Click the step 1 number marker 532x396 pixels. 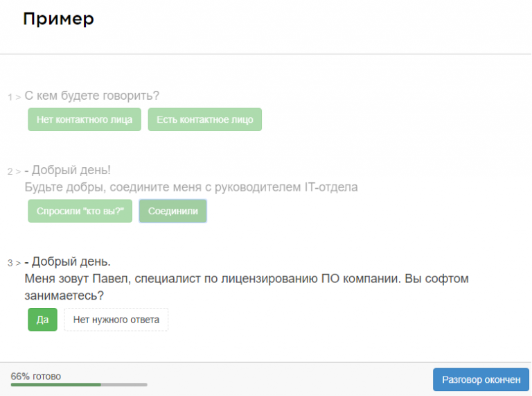coord(10,97)
